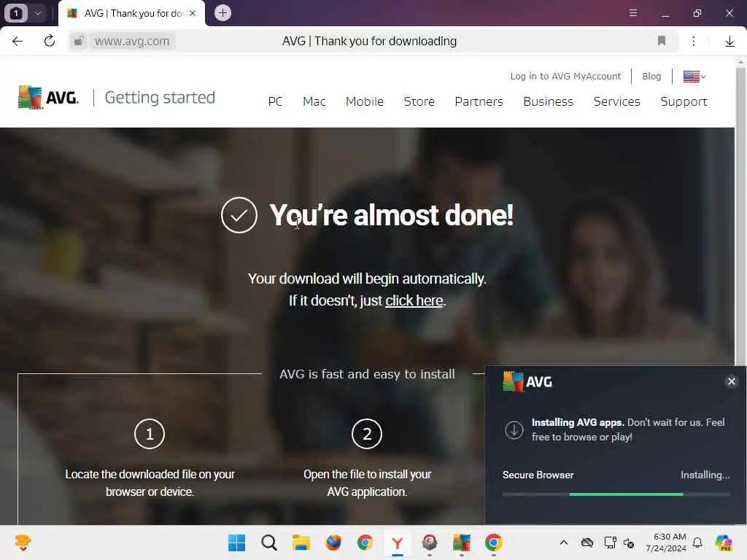Click the muted volume tray icon
The height and width of the screenshot is (560, 747).
[629, 542]
